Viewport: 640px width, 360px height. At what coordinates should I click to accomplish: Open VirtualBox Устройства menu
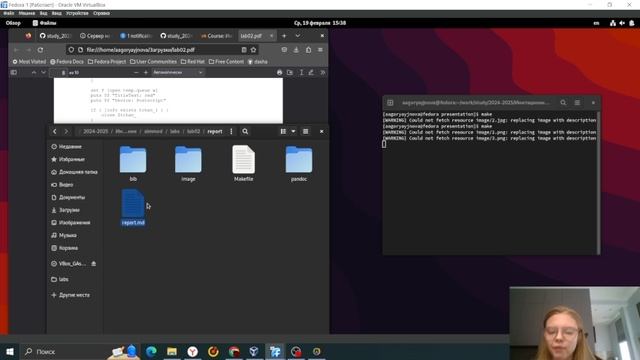[77, 13]
